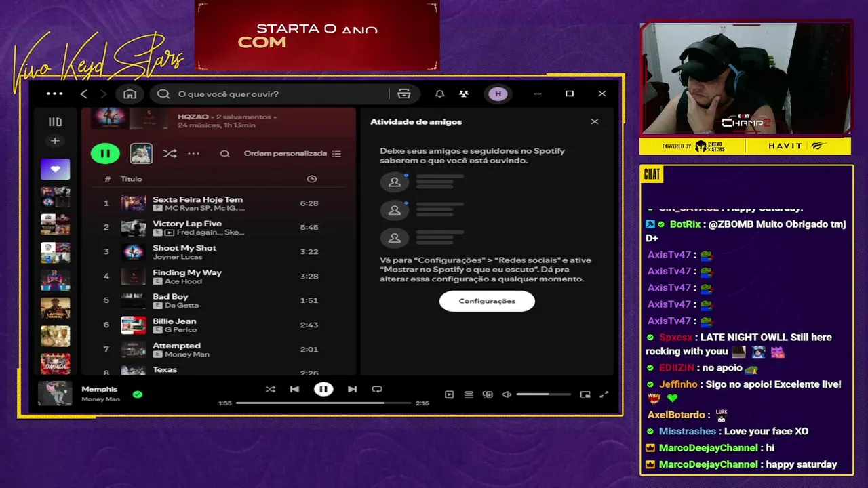Pause playback in the player bar
The width and height of the screenshot is (868, 488).
click(x=323, y=389)
